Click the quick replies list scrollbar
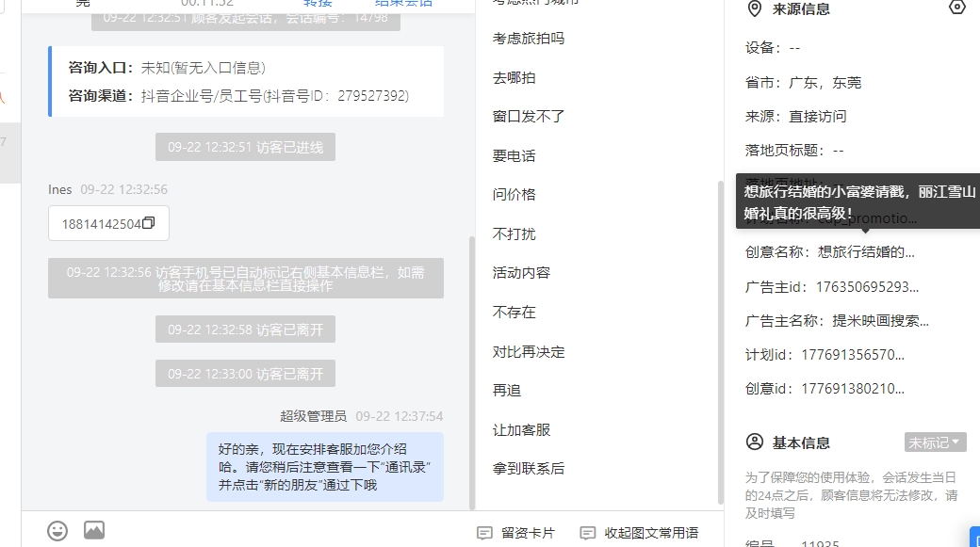This screenshot has width=980, height=547. pyautogui.click(x=720, y=342)
